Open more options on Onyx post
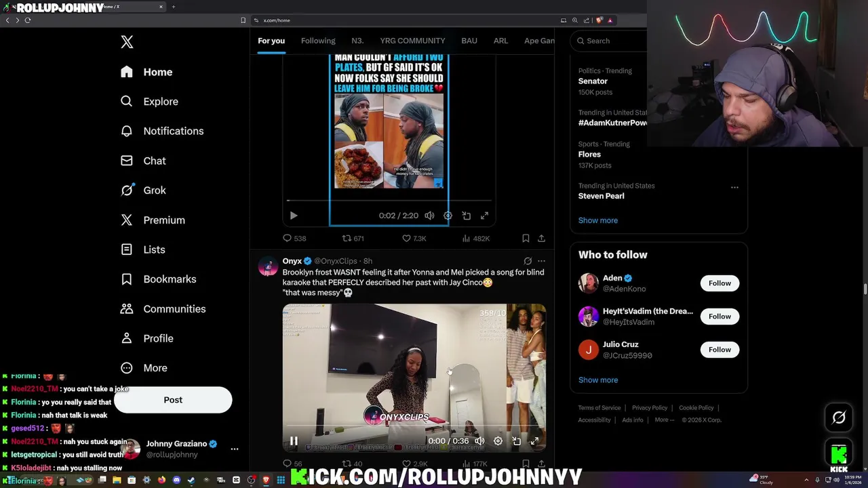The width and height of the screenshot is (868, 488). pyautogui.click(x=541, y=261)
